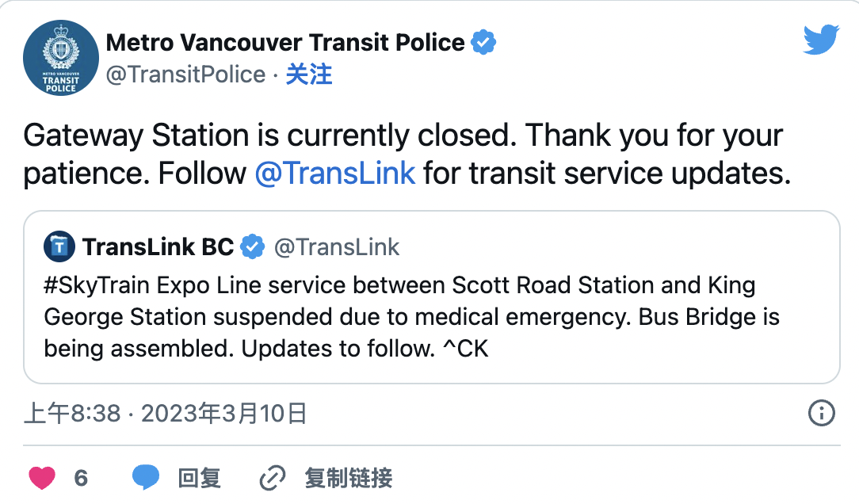Open the @TransLink mention in tweet text
859x504 pixels.
point(334,174)
